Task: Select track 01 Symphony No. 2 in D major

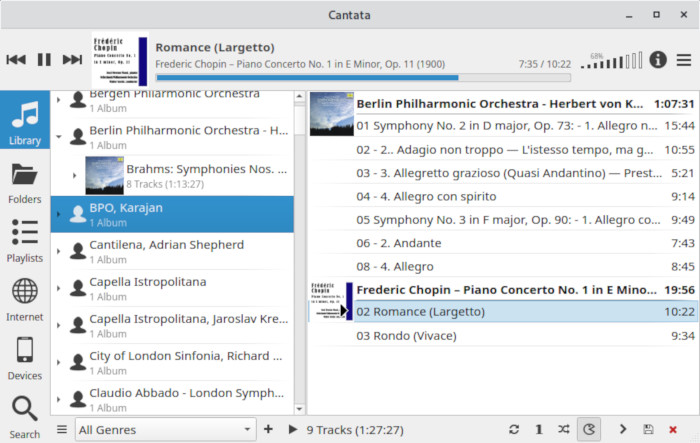Action: pos(525,126)
